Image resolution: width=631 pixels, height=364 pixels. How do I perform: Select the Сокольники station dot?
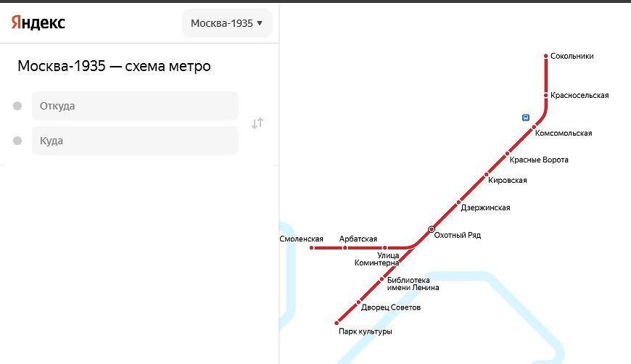(545, 56)
